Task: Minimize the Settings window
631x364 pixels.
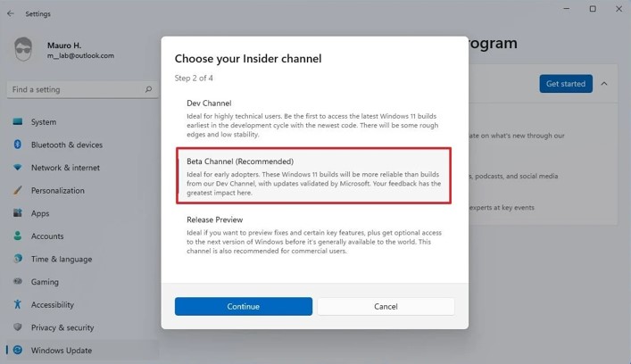Action: [567, 9]
